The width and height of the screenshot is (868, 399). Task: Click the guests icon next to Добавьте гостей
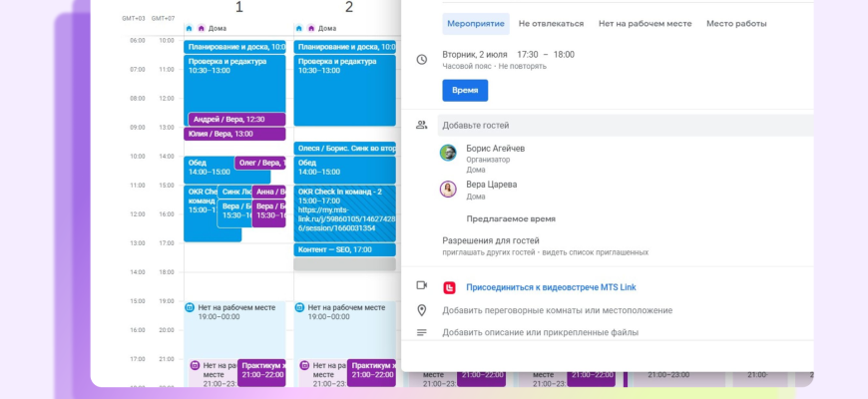click(422, 125)
